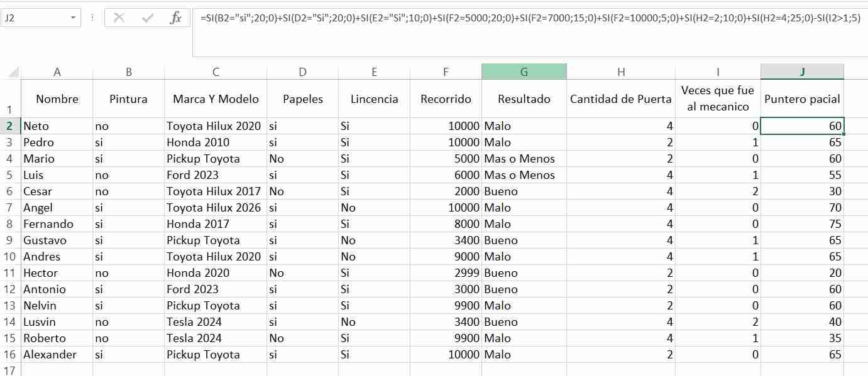The width and height of the screenshot is (868, 376).
Task: Select the "Toyota Hilux 2026" cell
Action: [215, 208]
